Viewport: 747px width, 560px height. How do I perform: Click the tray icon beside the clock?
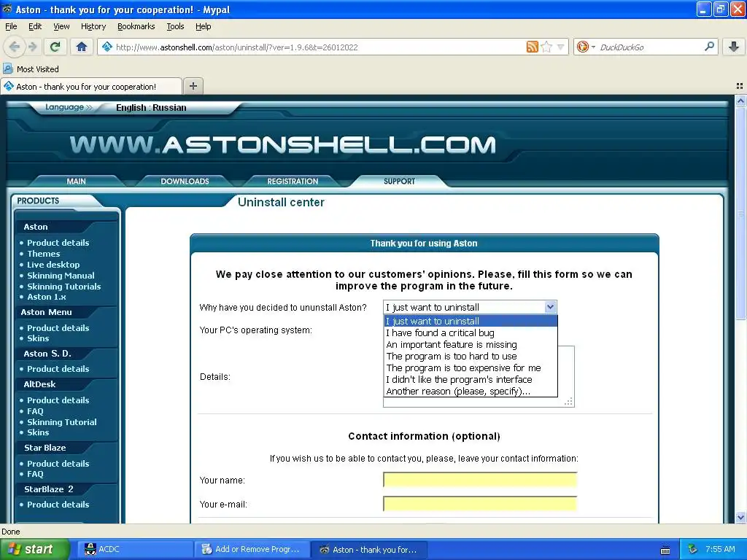click(x=693, y=549)
